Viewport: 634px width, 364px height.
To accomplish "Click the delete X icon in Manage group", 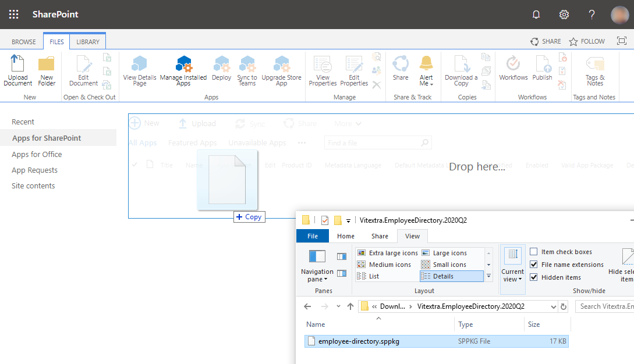I will [x=377, y=85].
